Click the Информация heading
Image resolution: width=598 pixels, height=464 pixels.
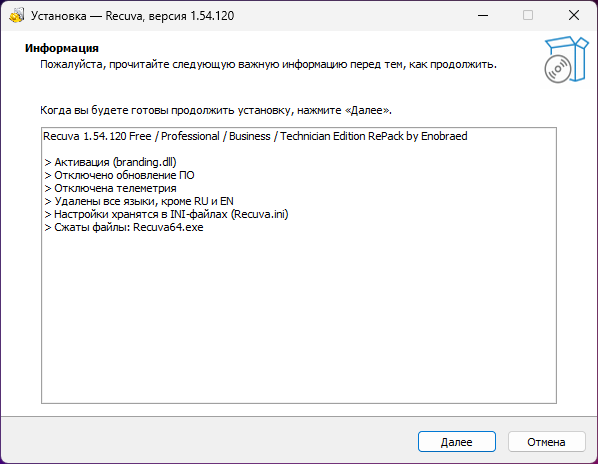pyautogui.click(x=62, y=48)
